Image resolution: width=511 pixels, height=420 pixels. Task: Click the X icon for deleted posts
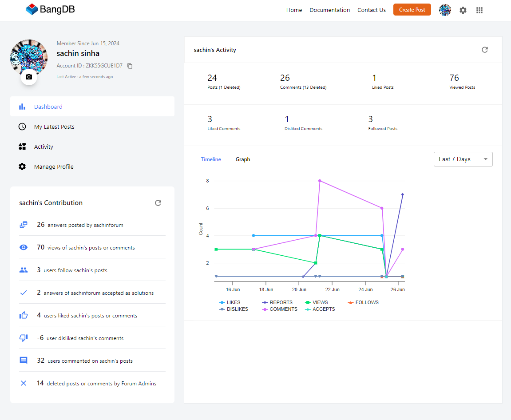click(x=24, y=383)
